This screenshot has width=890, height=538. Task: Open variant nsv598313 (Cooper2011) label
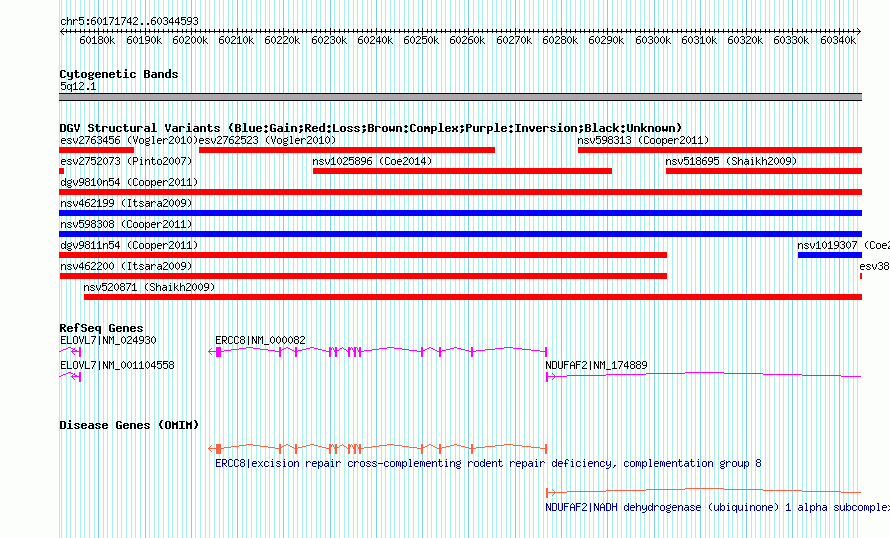click(643, 140)
